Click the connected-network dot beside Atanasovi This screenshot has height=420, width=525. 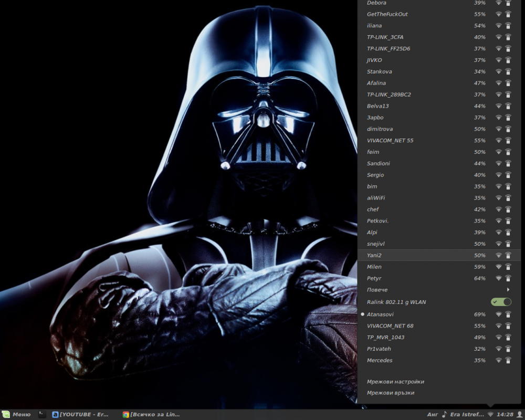click(x=362, y=314)
